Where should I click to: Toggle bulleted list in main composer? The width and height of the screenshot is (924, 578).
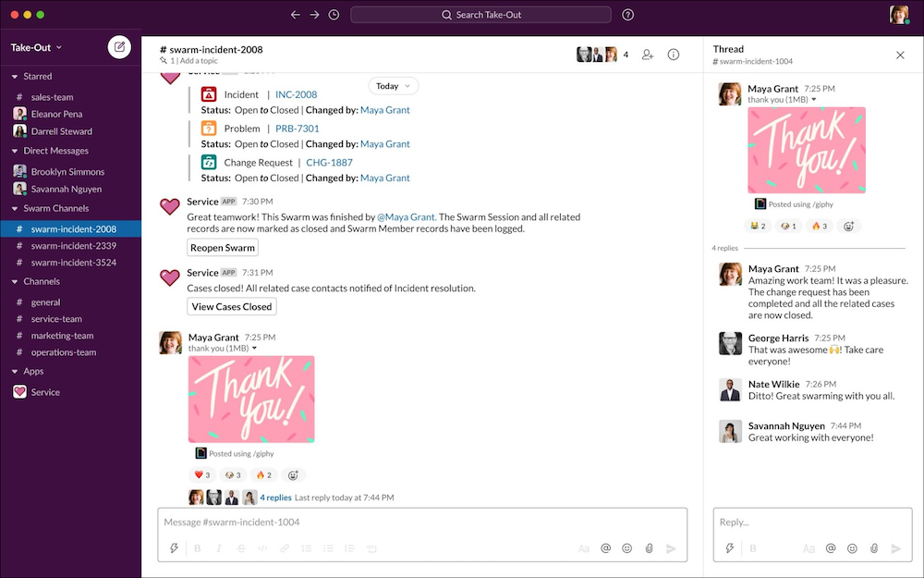point(328,547)
